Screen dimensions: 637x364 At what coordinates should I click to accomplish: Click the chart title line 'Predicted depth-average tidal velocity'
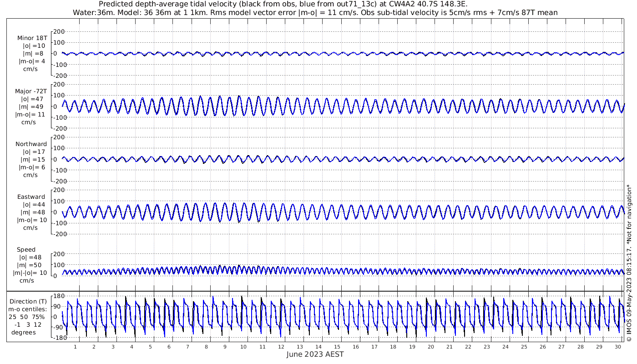pyautogui.click(x=283, y=4)
